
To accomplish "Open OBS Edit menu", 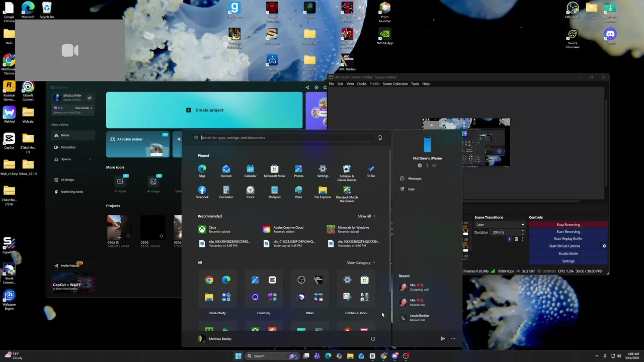I will coord(340,84).
